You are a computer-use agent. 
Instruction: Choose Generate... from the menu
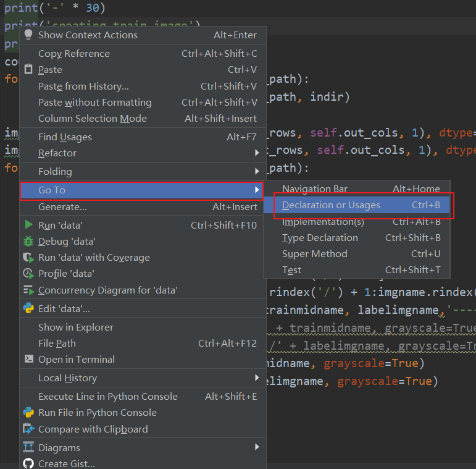click(143, 207)
